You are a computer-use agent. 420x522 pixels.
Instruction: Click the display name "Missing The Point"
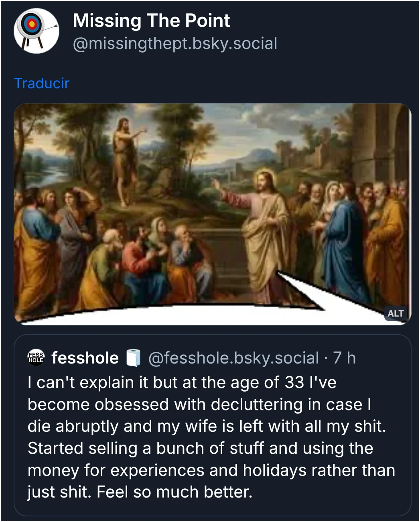point(151,21)
